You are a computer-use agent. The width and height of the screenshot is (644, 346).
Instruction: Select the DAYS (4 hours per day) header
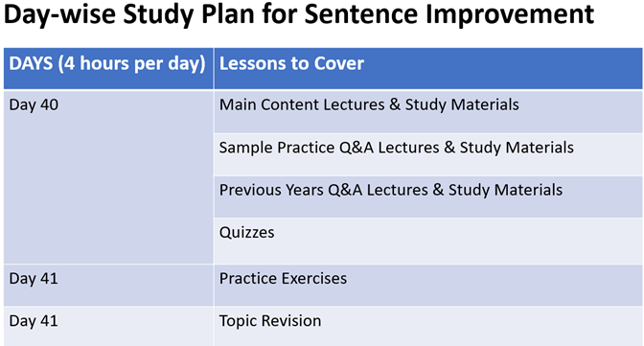[108, 68]
